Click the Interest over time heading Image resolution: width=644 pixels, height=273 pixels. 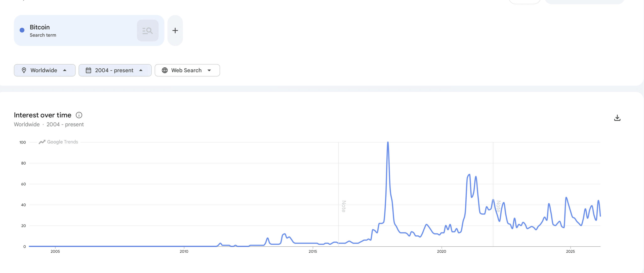(43, 115)
